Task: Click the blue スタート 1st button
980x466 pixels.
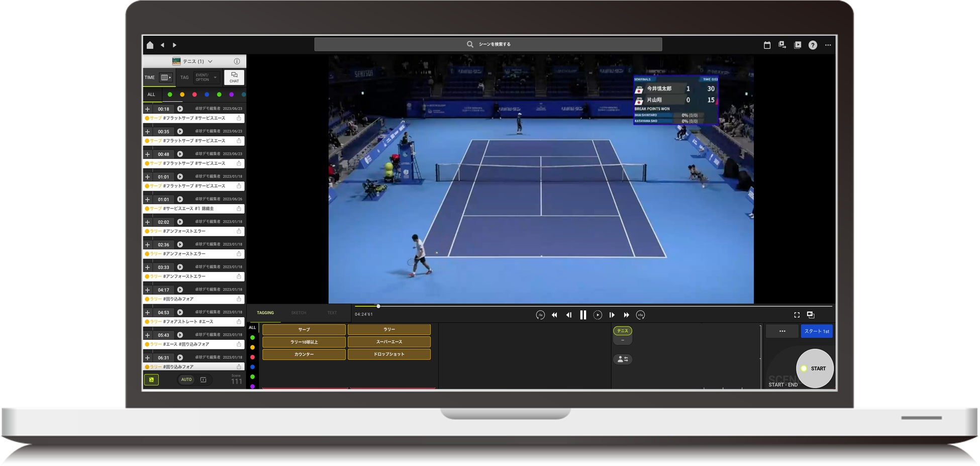Action: (817, 331)
